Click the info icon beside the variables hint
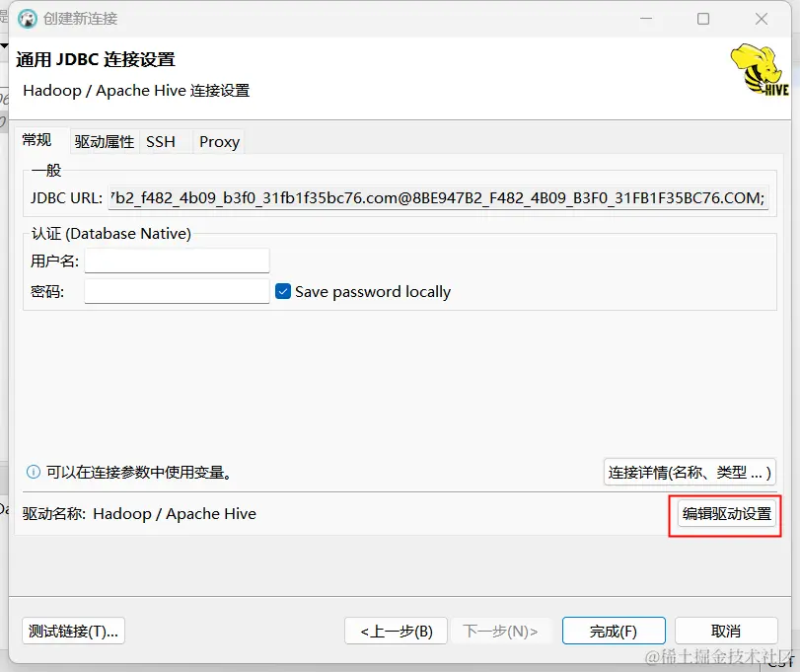Image resolution: width=800 pixels, height=672 pixels. [34, 472]
